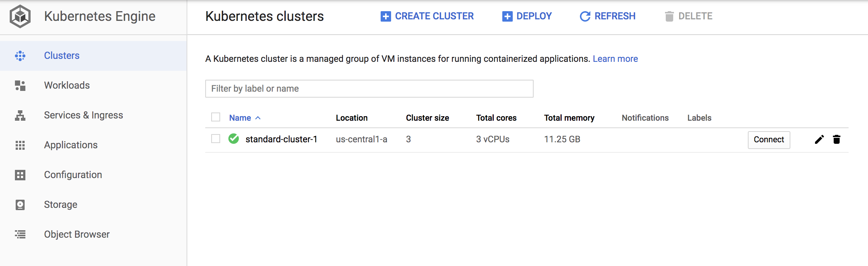Click the Services & Ingress sidebar icon

pyautogui.click(x=20, y=115)
